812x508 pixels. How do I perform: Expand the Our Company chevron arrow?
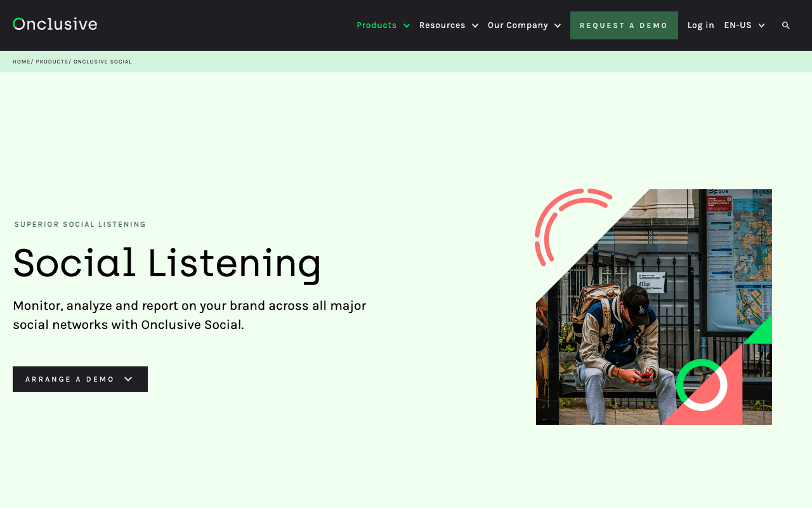point(558,25)
